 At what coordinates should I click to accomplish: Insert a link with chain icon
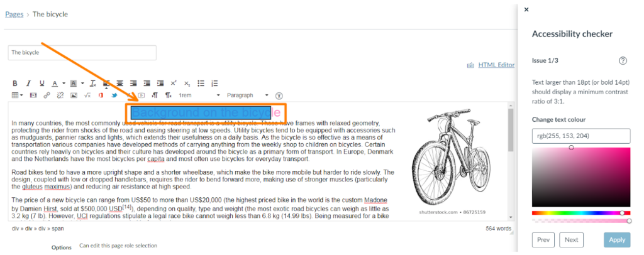pyautogui.click(x=47, y=95)
